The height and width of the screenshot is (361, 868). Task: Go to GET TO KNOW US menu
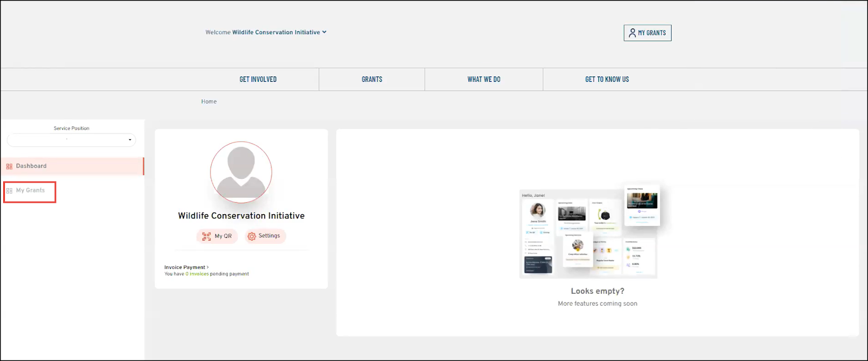point(607,80)
